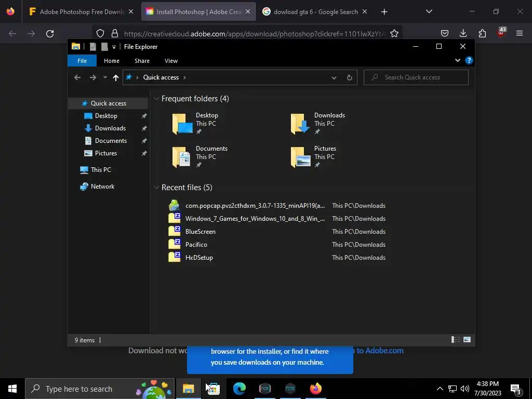Click the uBlock extension icon with 43 badge
This screenshot has height=399, width=532.
point(501,32)
